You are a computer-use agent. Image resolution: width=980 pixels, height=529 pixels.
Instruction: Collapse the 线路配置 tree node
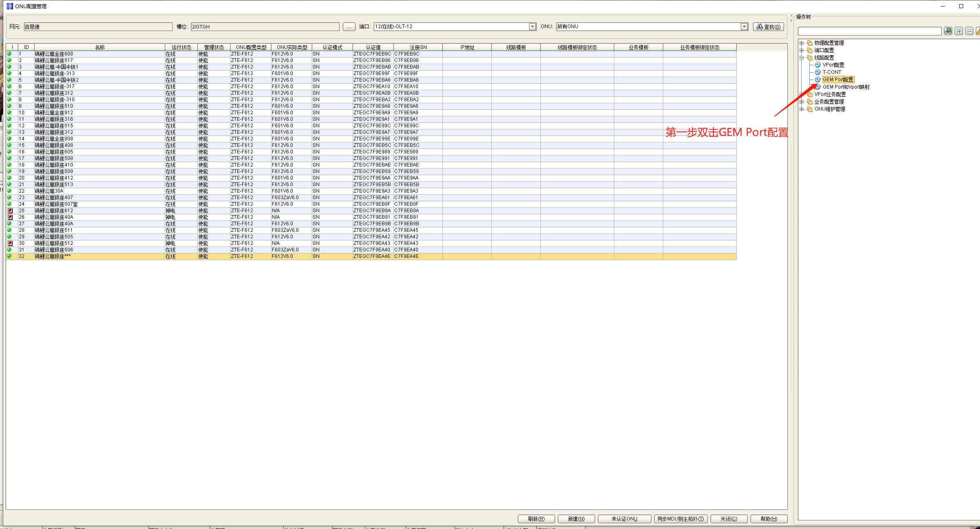tap(802, 58)
